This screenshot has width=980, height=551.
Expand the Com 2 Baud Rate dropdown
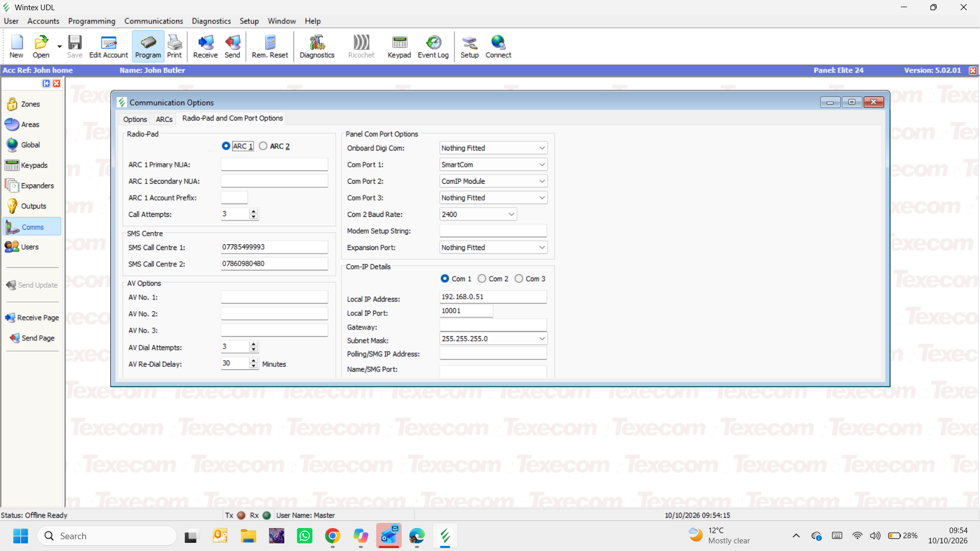pyautogui.click(x=511, y=214)
